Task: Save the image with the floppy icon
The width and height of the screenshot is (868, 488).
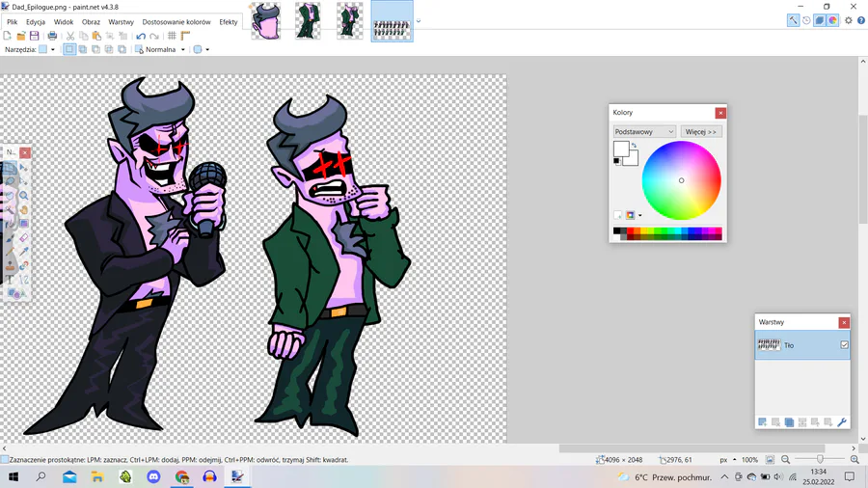Action: pos(35,36)
